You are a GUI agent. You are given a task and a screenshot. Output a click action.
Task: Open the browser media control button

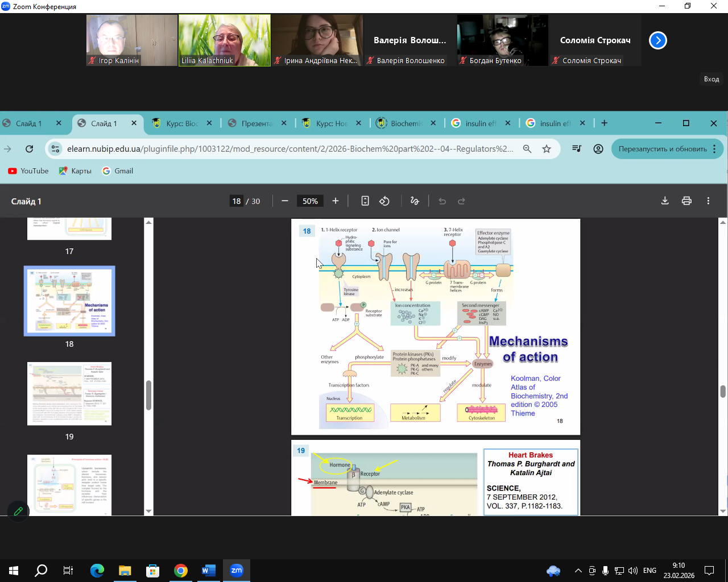(x=577, y=149)
